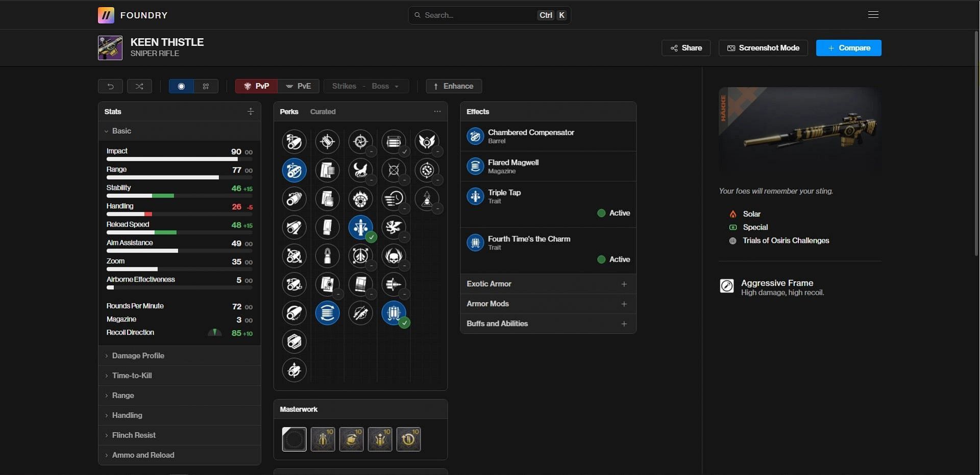Open the hamburger menu
The width and height of the screenshot is (980, 475).
pos(873,15)
